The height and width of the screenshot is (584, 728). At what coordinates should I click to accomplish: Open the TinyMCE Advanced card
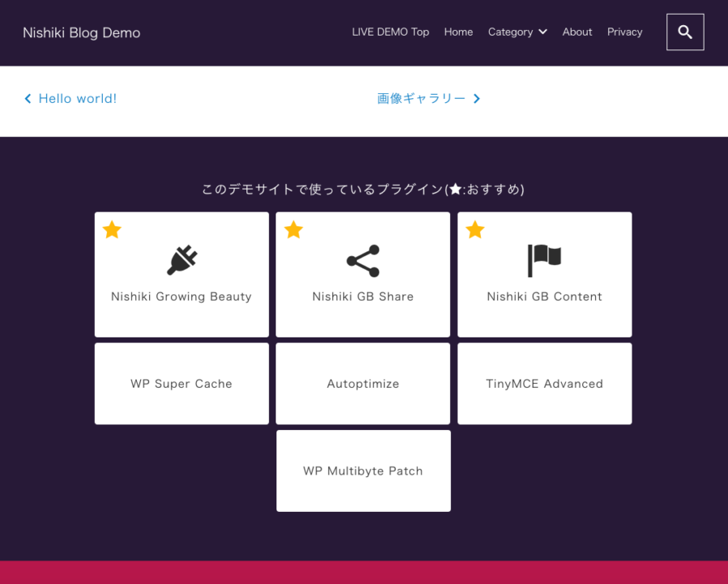[x=545, y=384]
